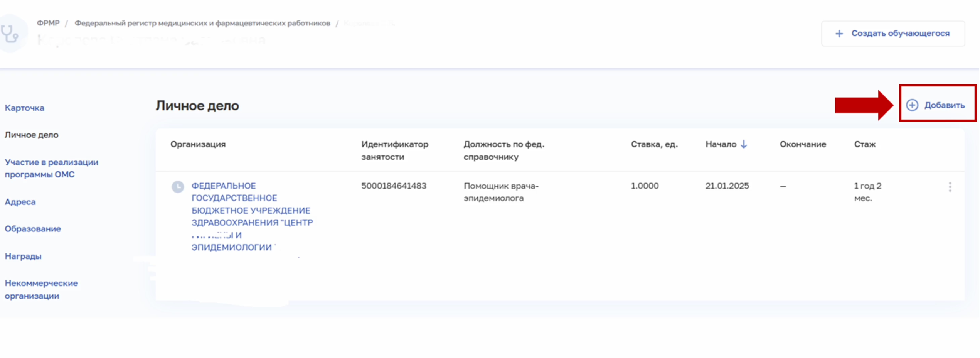980x358 pixels.
Task: Select employment identifier 5000184641483 cell
Action: click(393, 186)
